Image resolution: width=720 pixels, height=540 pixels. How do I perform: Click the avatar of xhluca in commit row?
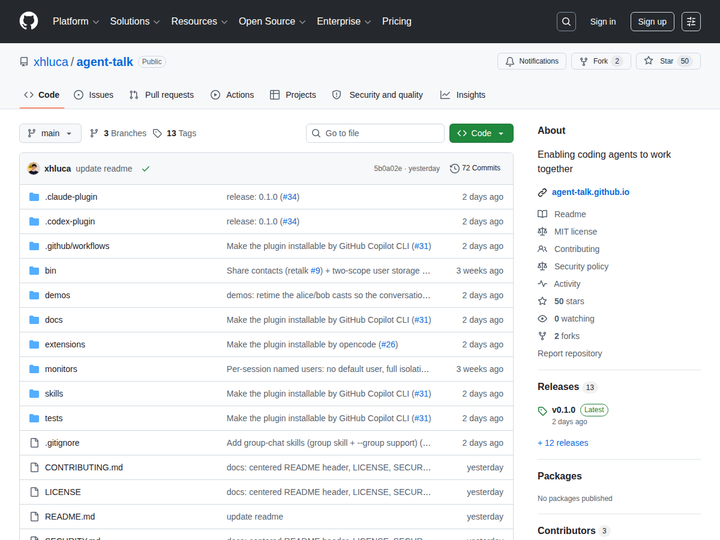pos(34,169)
